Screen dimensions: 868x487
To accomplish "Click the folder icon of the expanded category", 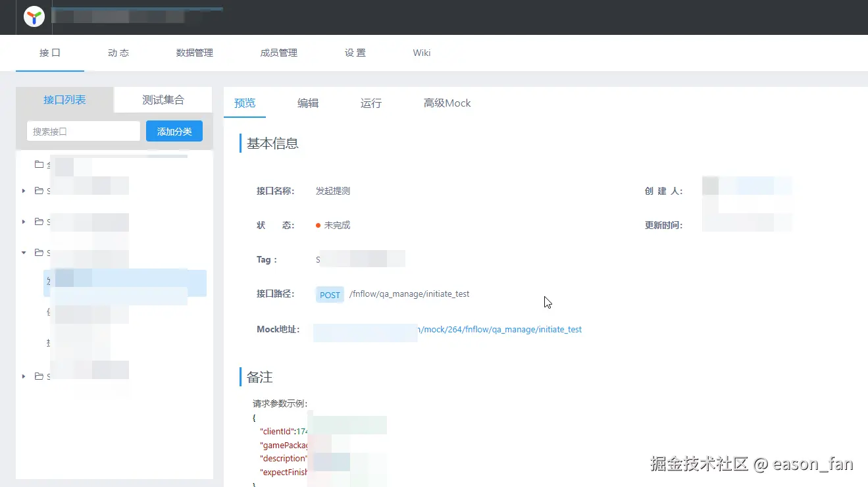I will pos(39,253).
